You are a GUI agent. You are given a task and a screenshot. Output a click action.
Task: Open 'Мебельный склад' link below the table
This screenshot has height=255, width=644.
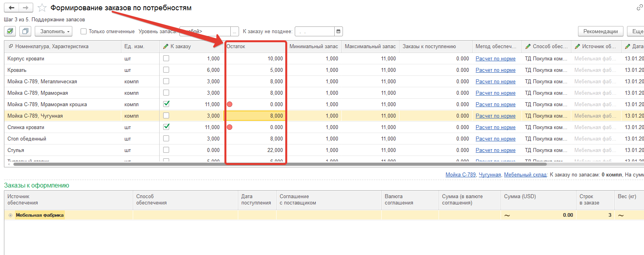click(x=525, y=174)
